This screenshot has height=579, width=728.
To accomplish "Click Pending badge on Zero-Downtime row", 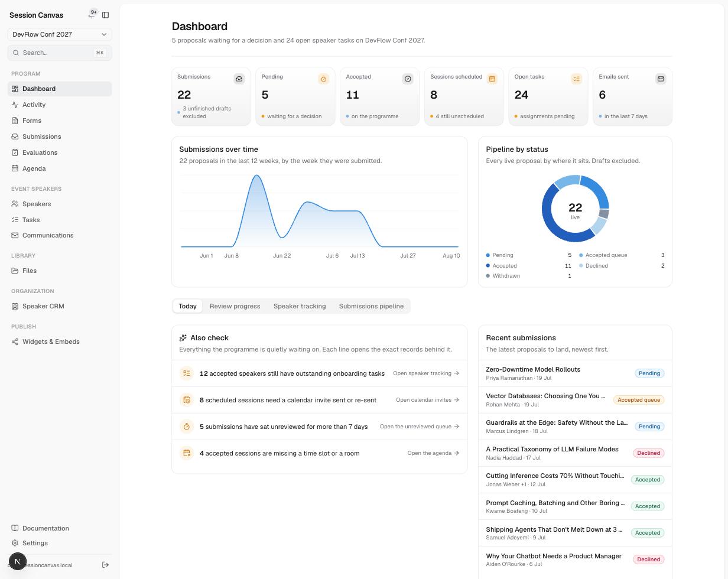I will 649,373.
